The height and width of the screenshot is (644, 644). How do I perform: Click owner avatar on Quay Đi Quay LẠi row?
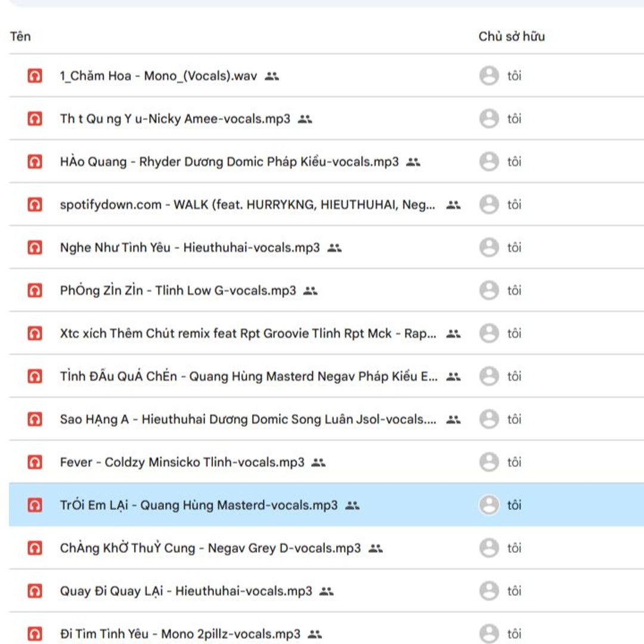(489, 591)
